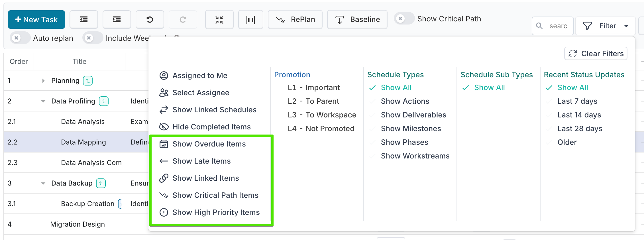This screenshot has height=240, width=644.
Task: Click the indent task icon in toolbar
Action: pos(117,19)
